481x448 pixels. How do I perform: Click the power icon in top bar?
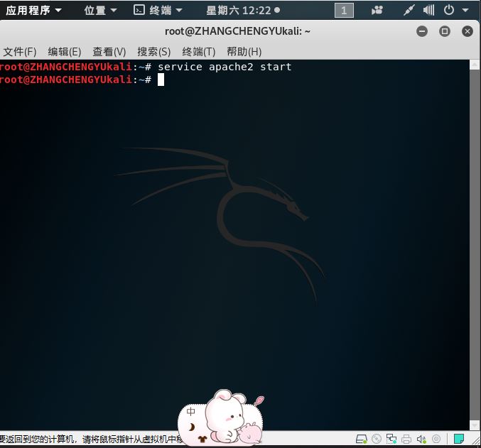click(449, 11)
